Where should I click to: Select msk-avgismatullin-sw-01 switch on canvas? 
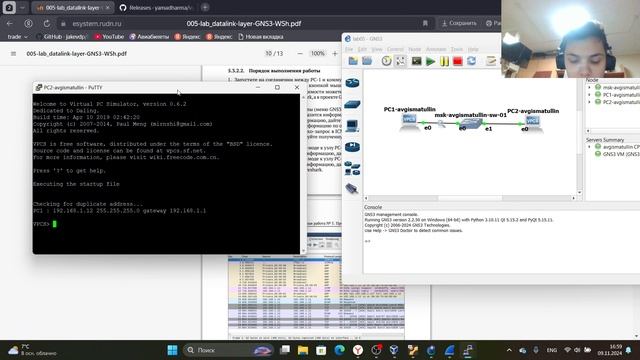pos(471,123)
